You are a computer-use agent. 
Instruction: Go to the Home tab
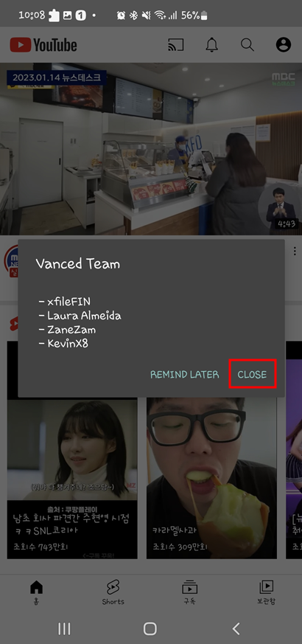36,592
